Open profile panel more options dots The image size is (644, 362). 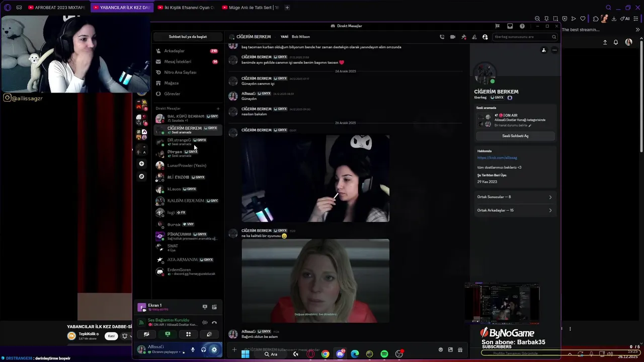point(554,50)
